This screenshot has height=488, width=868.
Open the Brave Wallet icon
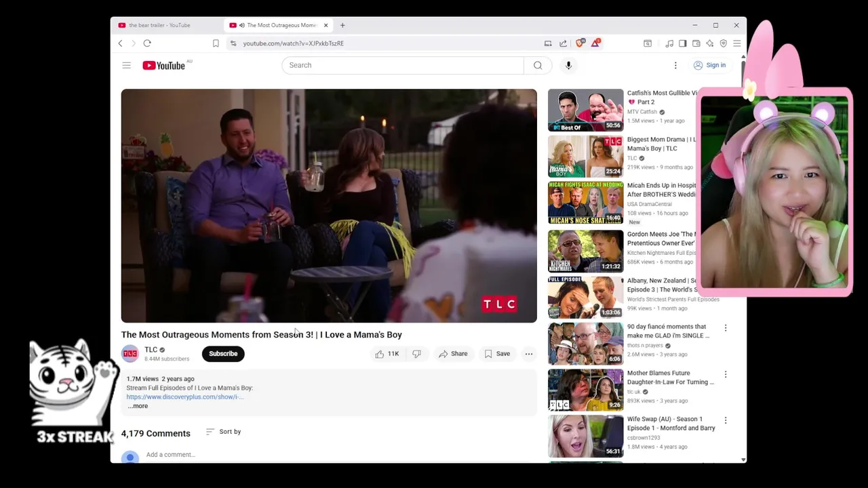point(696,43)
